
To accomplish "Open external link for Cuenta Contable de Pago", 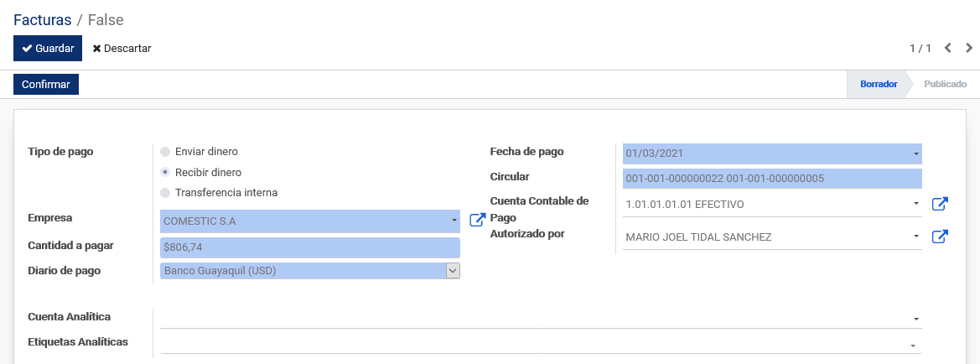I will click(x=940, y=204).
